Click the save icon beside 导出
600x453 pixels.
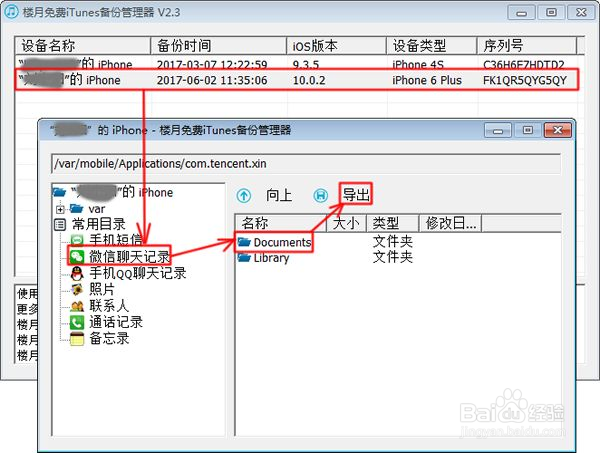321,196
